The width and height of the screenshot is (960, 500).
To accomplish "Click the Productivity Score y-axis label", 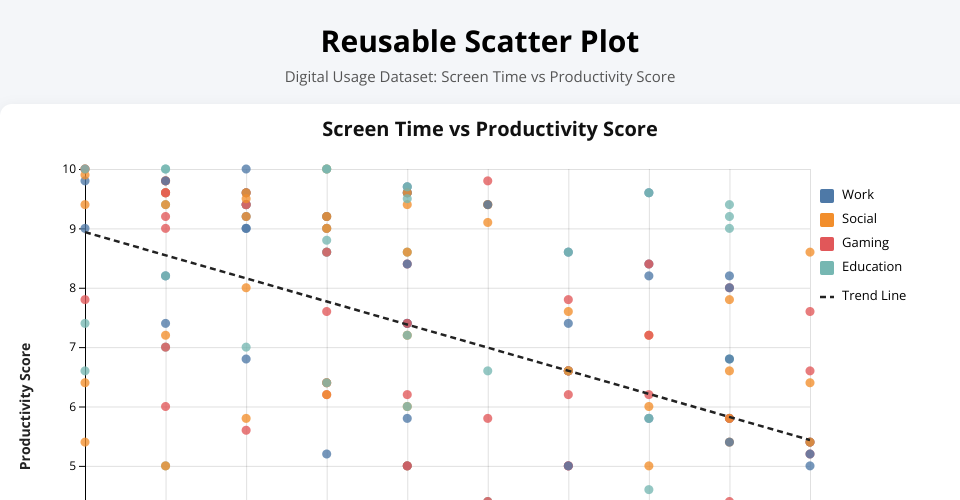I will point(26,406).
